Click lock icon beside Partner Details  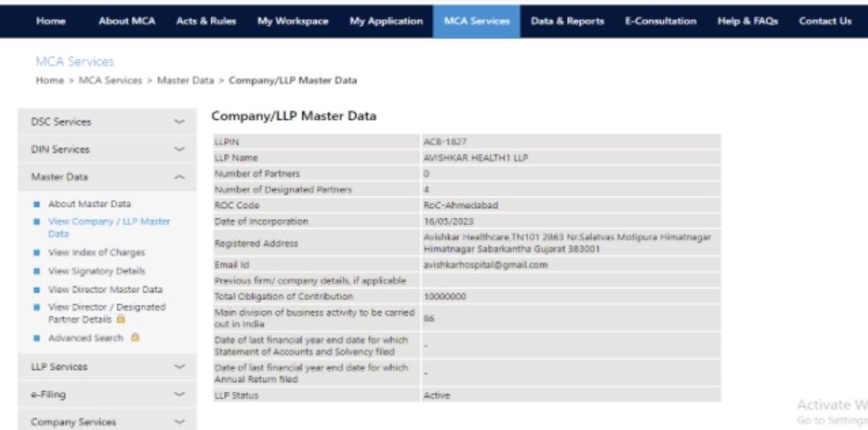point(121,319)
